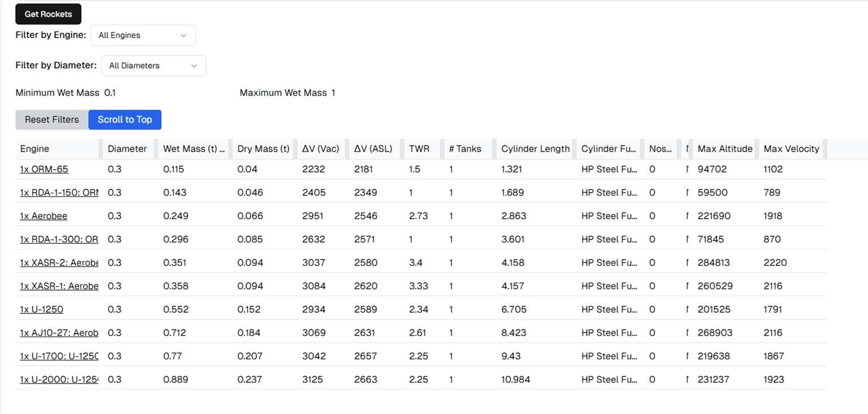Image resolution: width=868 pixels, height=414 pixels.
Task: Expand the Filter by Diameter dropdown
Action: (153, 66)
